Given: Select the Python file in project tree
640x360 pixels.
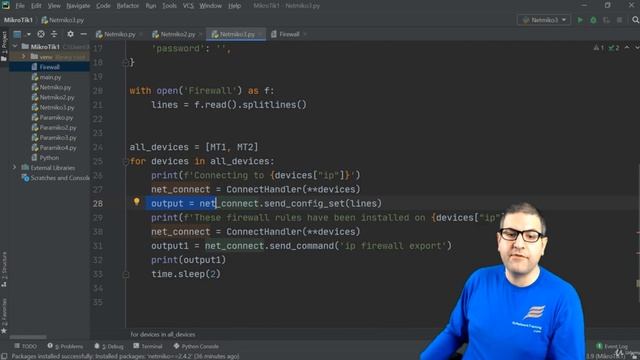Looking at the screenshot, I should tap(49, 158).
